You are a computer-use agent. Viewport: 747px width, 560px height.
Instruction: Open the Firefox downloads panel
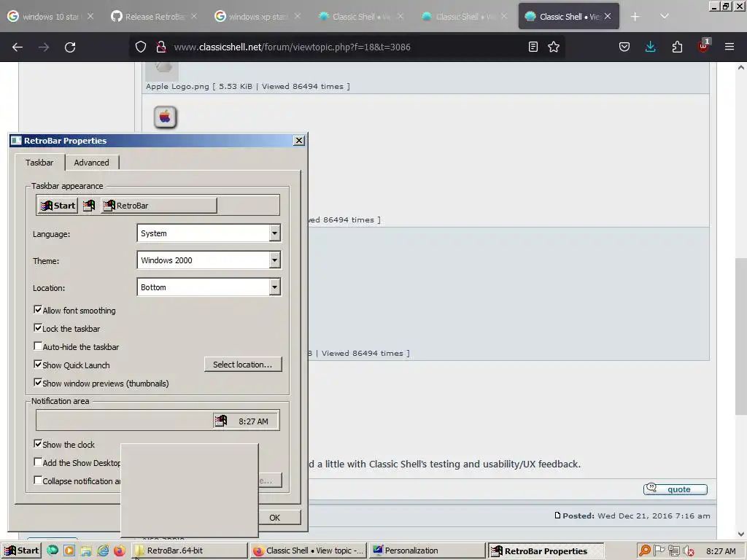650,47
